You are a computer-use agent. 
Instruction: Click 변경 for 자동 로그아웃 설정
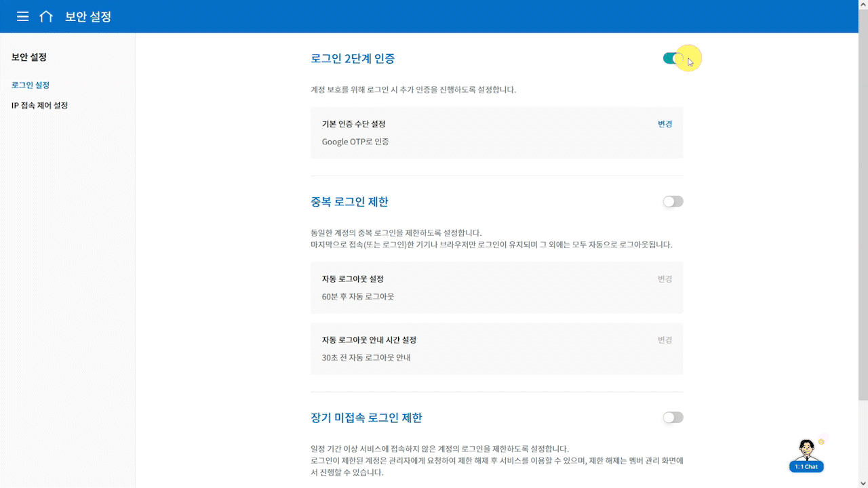[665, 279]
